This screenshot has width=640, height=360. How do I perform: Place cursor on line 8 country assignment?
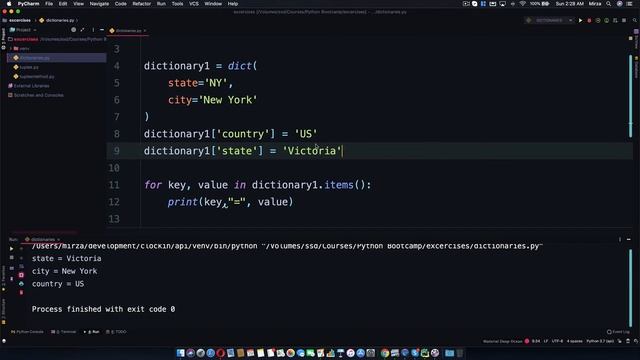point(230,134)
